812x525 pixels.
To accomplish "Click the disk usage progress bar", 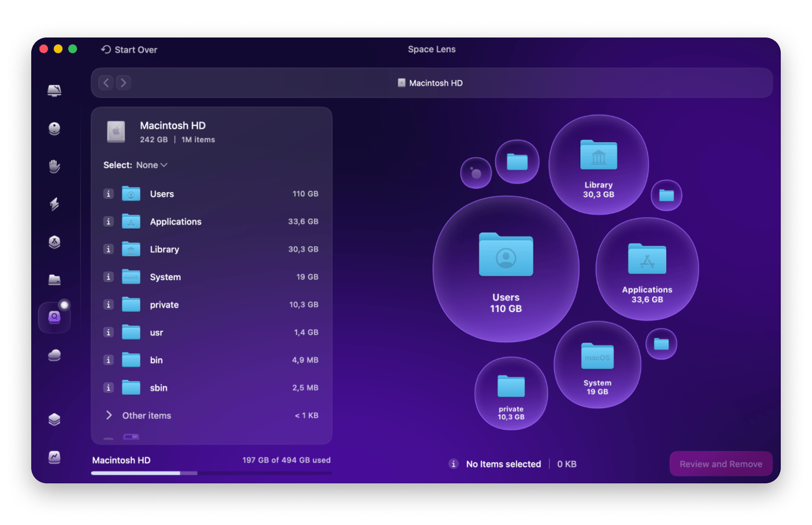I will coord(211,473).
